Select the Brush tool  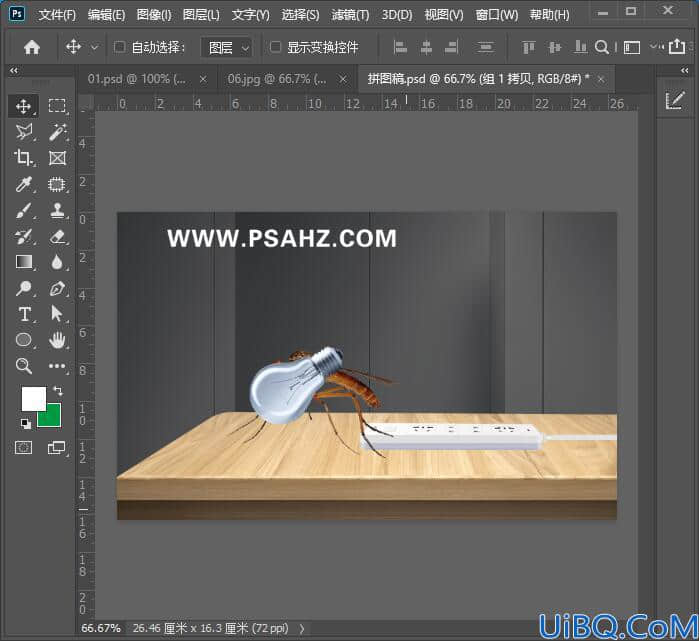pyautogui.click(x=23, y=210)
